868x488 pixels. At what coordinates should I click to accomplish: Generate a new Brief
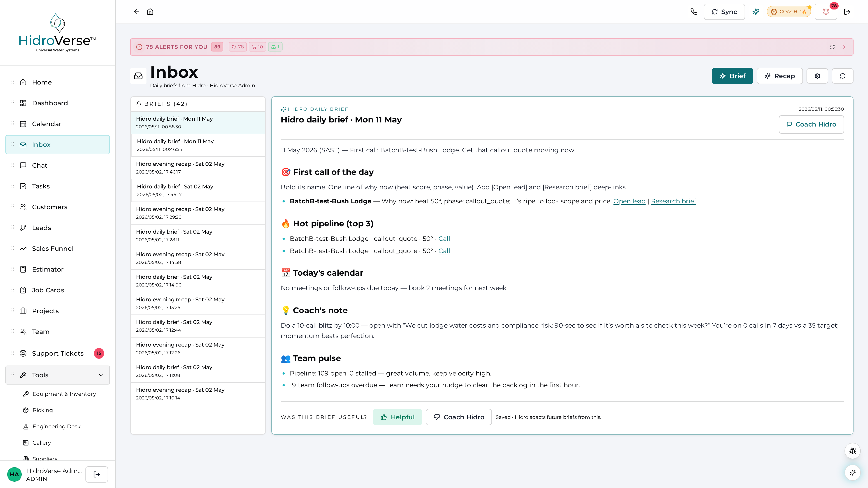(732, 76)
